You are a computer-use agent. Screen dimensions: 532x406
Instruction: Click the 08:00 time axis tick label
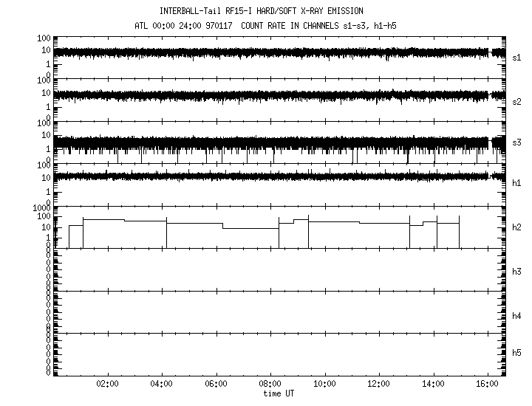coord(270,384)
